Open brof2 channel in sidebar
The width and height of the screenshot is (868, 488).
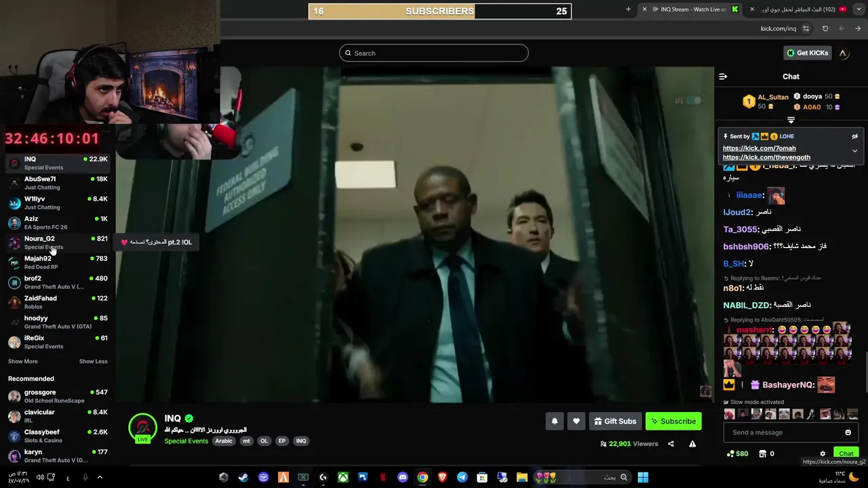pos(58,282)
